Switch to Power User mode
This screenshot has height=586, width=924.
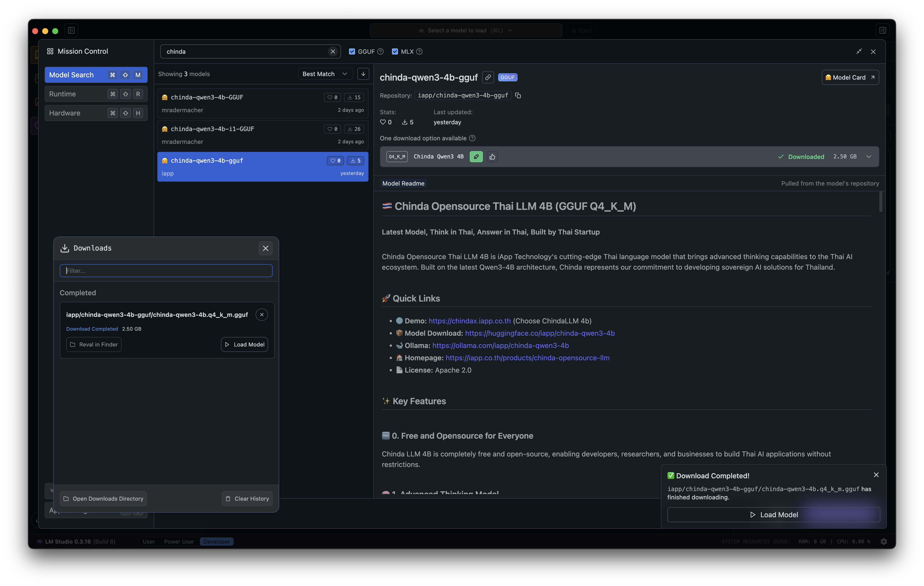pos(179,542)
